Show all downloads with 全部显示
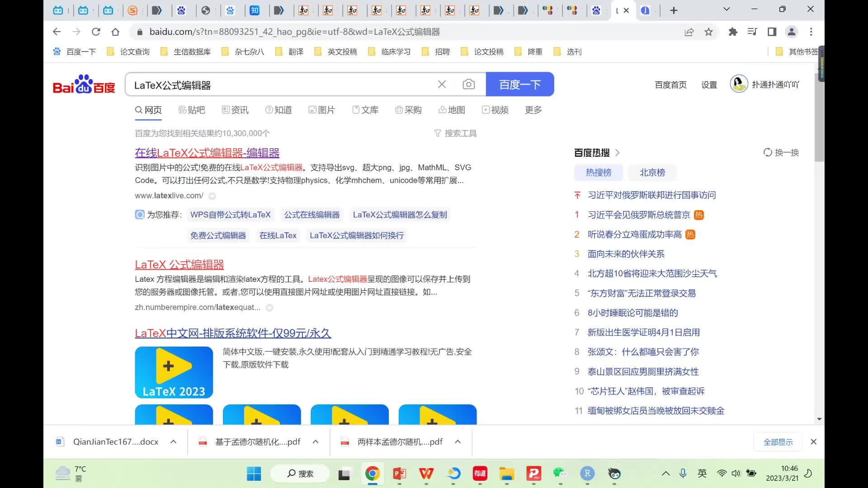The image size is (868, 488). [x=778, y=442]
